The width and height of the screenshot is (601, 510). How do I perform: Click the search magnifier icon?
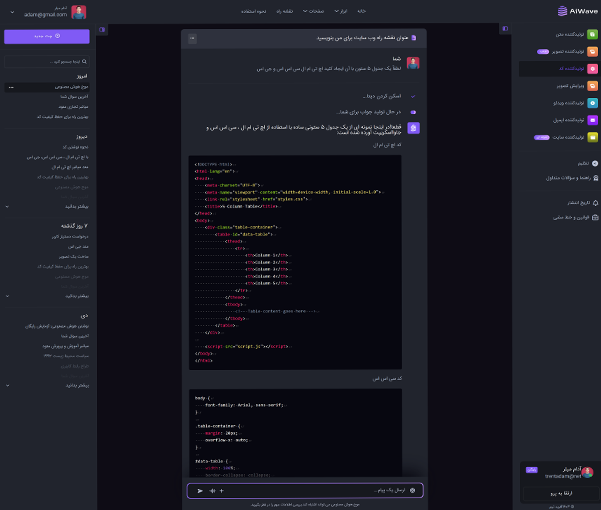click(84, 61)
